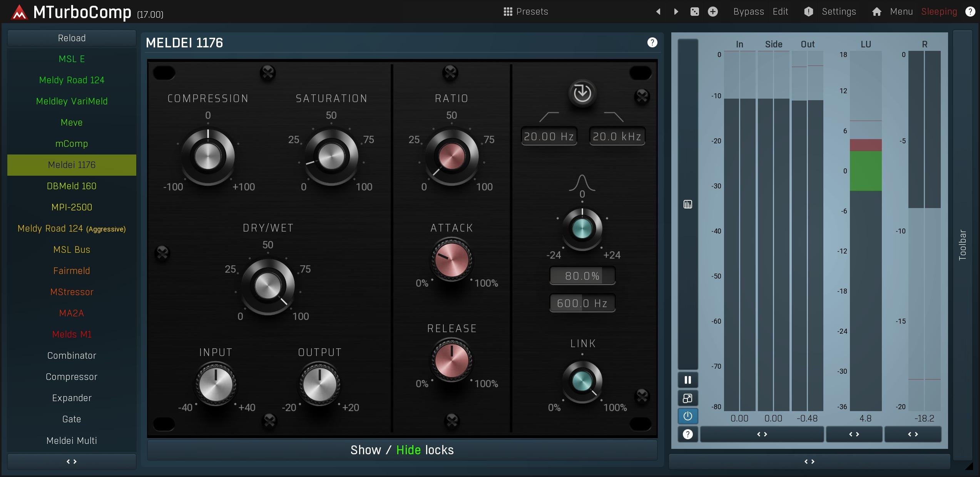980x477 pixels.
Task: Hide locks via Hide text
Action: tap(408, 450)
